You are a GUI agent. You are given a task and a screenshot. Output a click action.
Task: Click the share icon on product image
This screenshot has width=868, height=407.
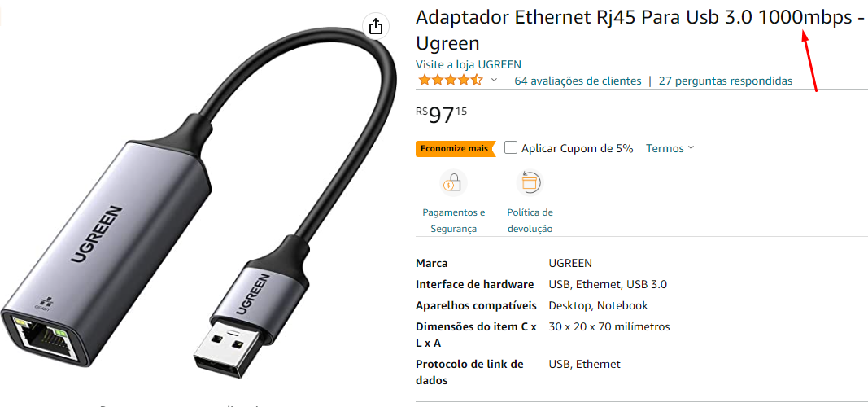376,26
